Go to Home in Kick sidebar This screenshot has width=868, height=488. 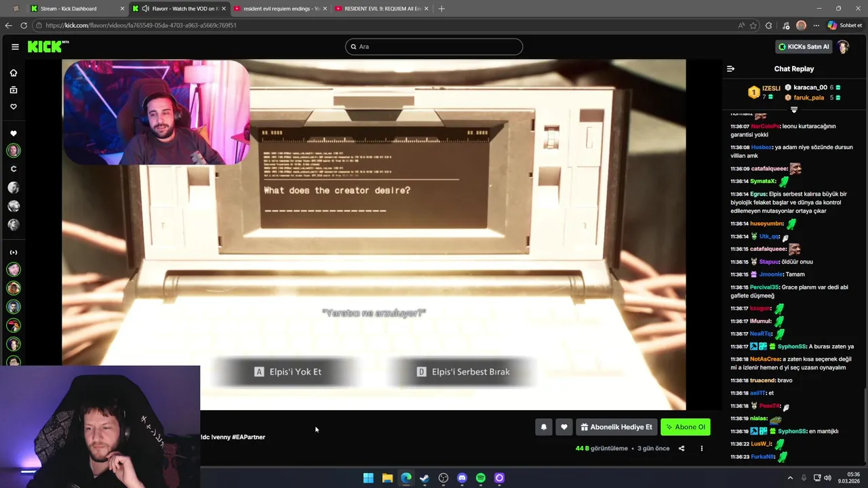pyautogui.click(x=13, y=73)
